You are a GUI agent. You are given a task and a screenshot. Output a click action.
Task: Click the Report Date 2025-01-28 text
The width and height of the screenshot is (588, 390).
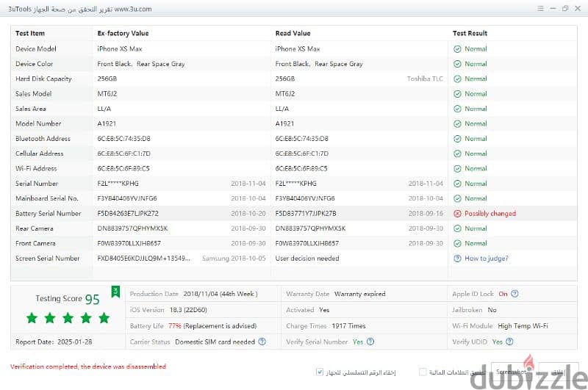click(54, 342)
